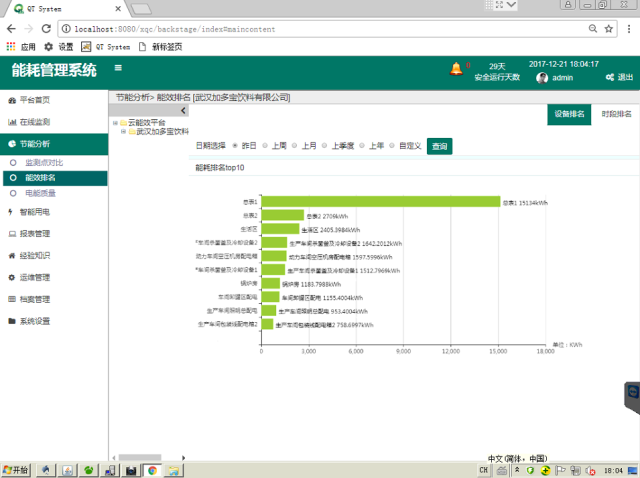
Task: Click the 能耗管理系统 title logo
Action: click(54, 70)
